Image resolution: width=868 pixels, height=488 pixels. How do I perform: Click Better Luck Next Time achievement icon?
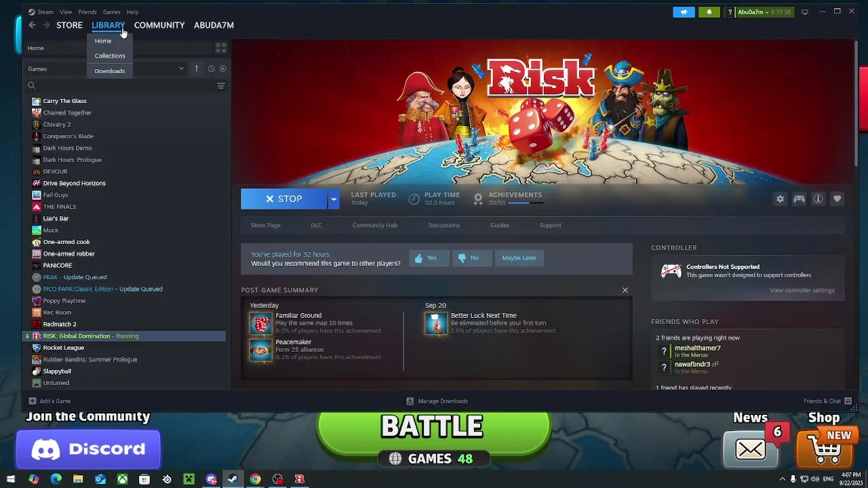[x=436, y=323]
